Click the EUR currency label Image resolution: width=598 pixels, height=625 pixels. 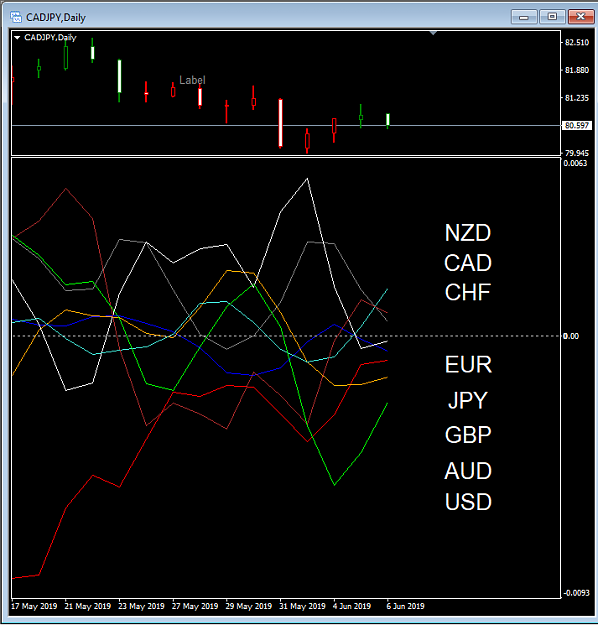point(468,364)
